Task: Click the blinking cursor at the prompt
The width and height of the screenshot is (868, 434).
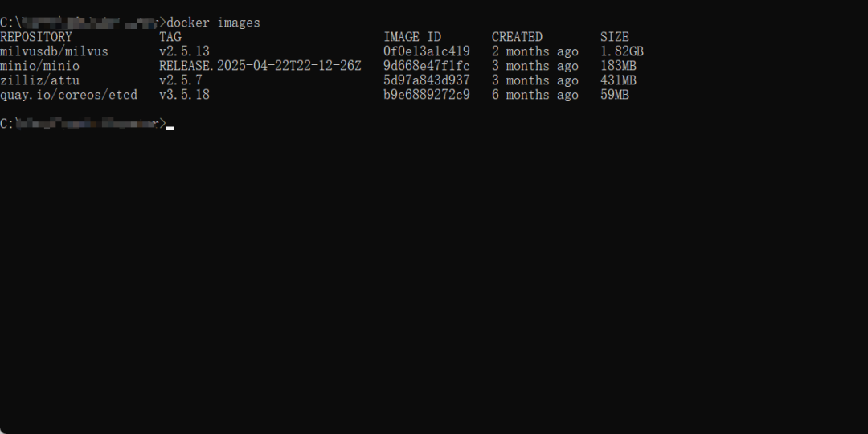Action: (x=170, y=128)
